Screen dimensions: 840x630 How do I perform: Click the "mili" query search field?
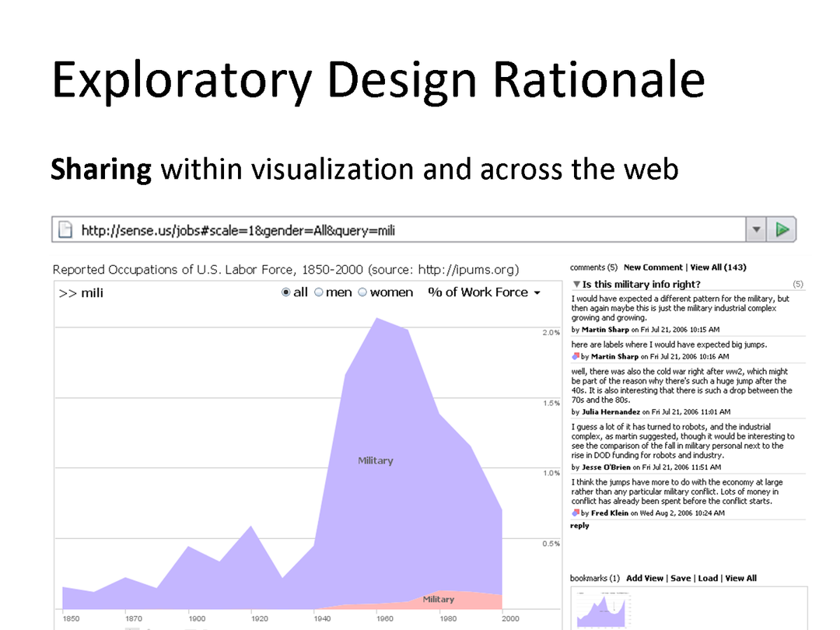pos(156,292)
